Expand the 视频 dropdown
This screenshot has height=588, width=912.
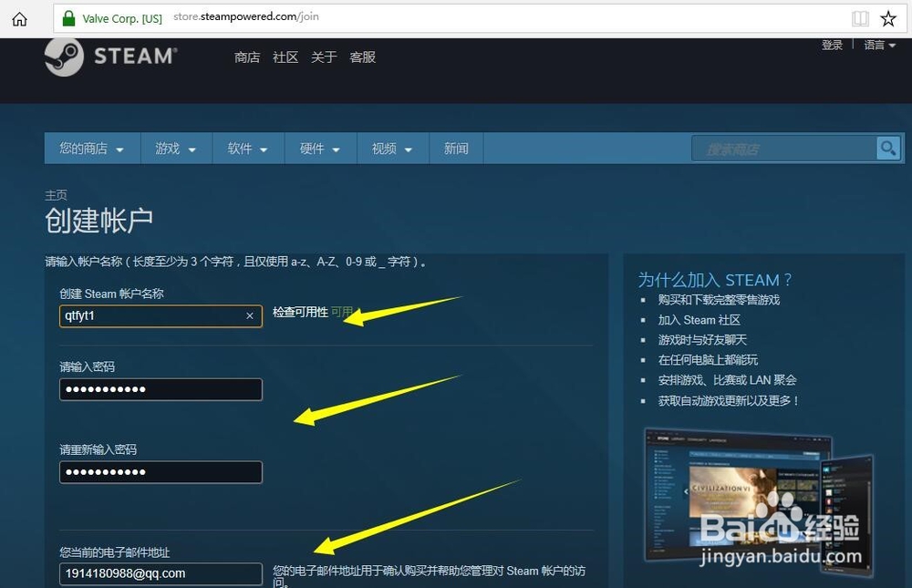coord(392,149)
